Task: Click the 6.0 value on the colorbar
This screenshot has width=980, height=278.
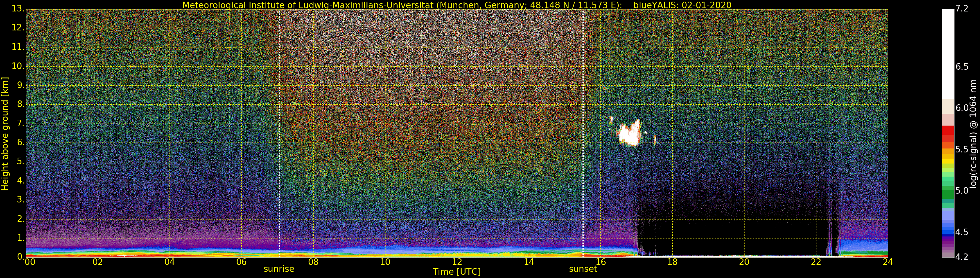Action: [962, 108]
